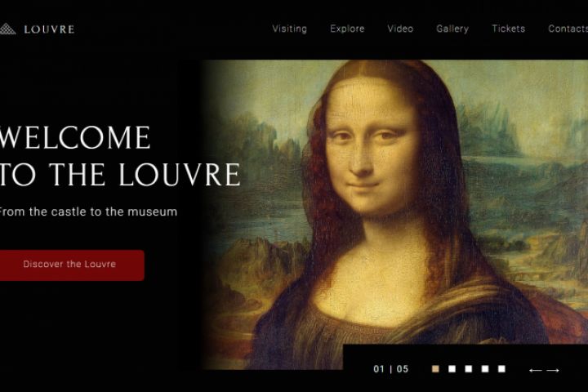The image size is (588, 392).
Task: Click the next slide right arrow
Action: tap(553, 370)
